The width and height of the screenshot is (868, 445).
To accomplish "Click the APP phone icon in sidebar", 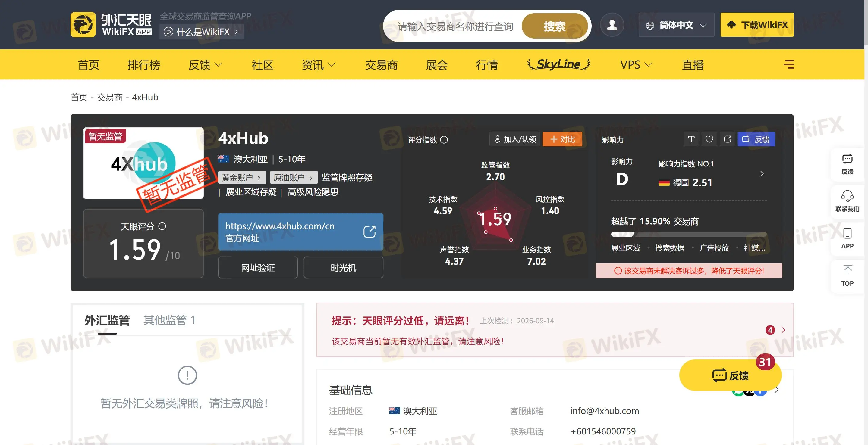I will (x=847, y=239).
